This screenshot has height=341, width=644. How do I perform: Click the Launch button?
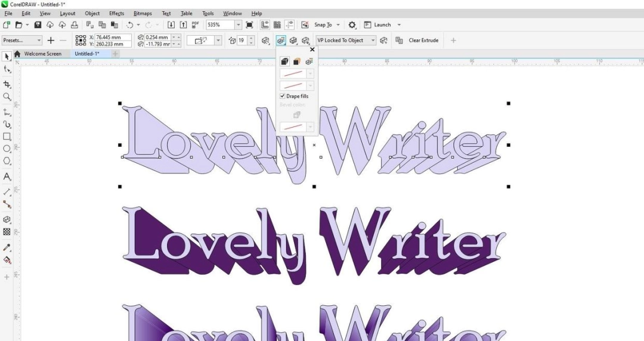pyautogui.click(x=378, y=25)
